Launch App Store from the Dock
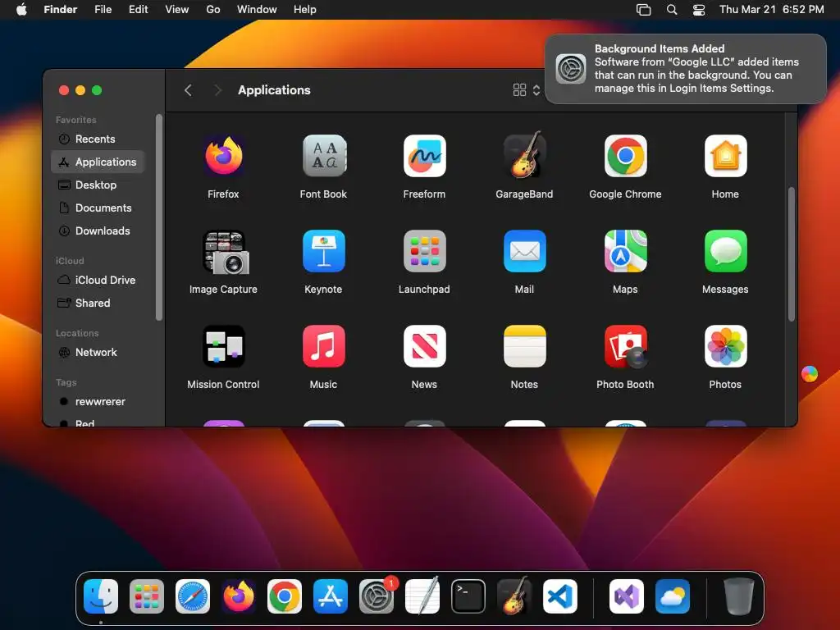Screen dimensions: 840x630 [330, 596]
